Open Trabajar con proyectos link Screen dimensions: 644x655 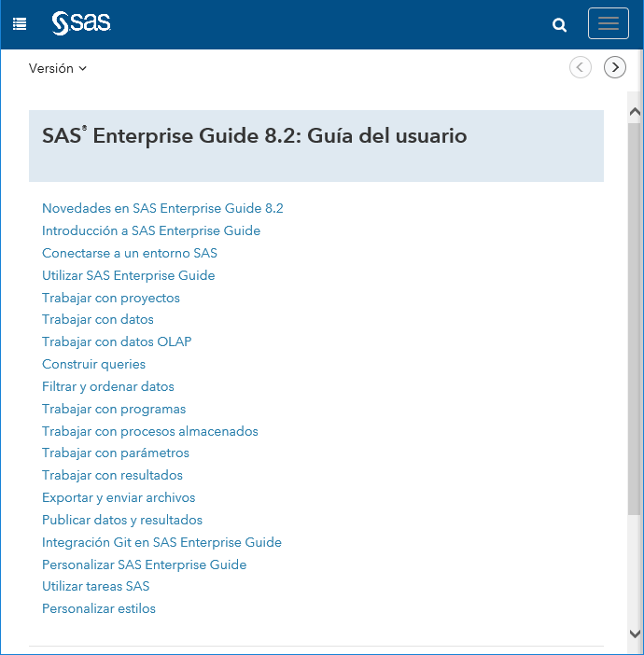tap(111, 298)
